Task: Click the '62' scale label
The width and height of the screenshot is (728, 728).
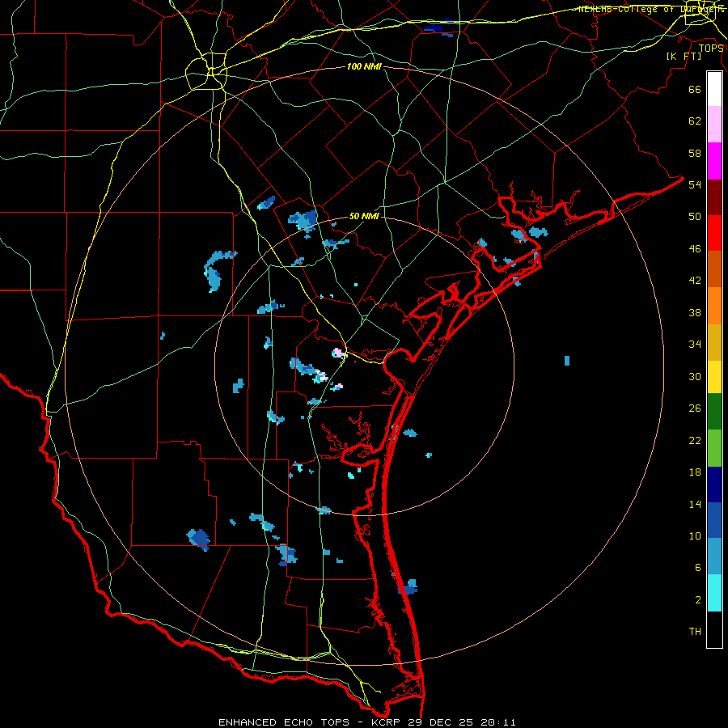Action: pos(695,121)
